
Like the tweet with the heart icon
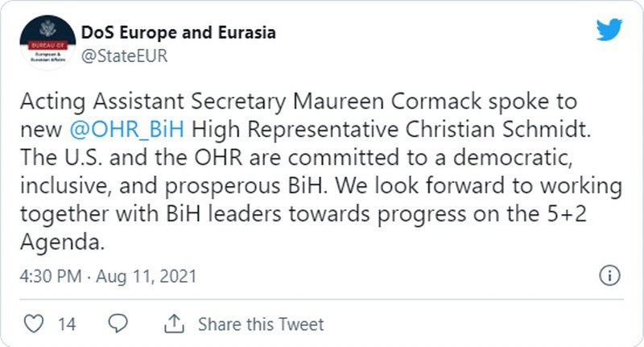click(x=35, y=324)
